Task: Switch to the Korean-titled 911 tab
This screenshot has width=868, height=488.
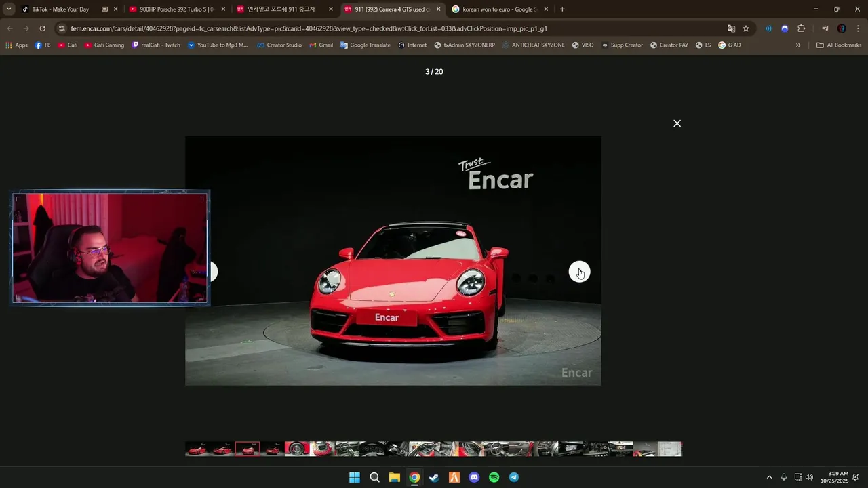Action: (283, 9)
